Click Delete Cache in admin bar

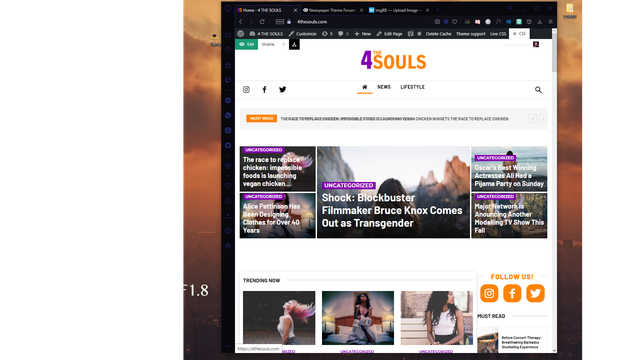(x=438, y=33)
